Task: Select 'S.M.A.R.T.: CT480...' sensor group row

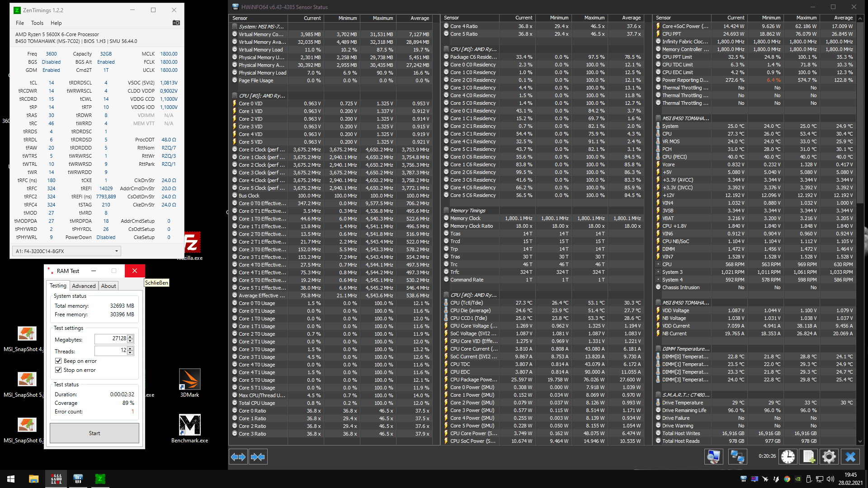Action: coord(755,395)
